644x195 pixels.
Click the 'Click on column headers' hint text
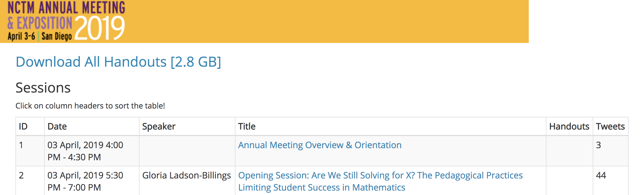click(90, 106)
